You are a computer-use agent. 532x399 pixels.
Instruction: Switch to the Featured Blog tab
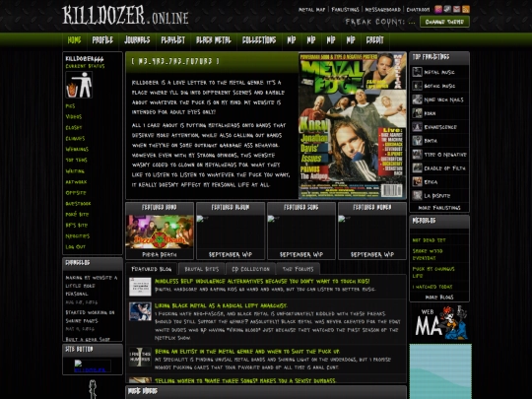pyautogui.click(x=152, y=269)
